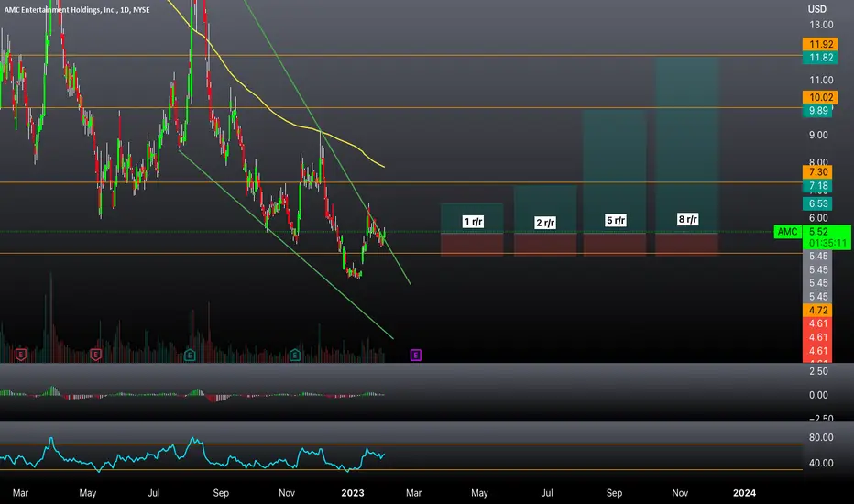Screen dimensions: 854x504
Task: Open the green earnings E marker between Jul and Sep
Action: [x=190, y=356]
